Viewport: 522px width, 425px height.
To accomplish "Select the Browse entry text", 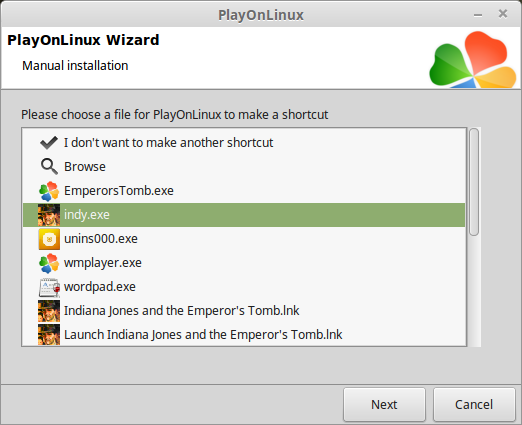I will (x=85, y=167).
